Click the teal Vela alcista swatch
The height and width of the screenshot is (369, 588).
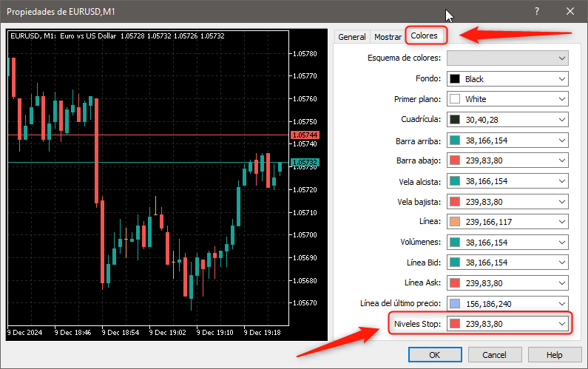pyautogui.click(x=455, y=181)
